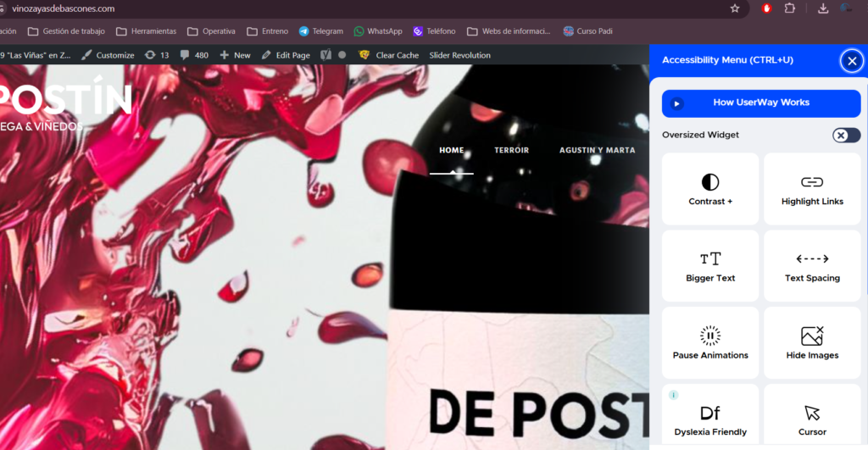868x450 pixels.
Task: Close the Accessibility Menu panel
Action: [851, 61]
